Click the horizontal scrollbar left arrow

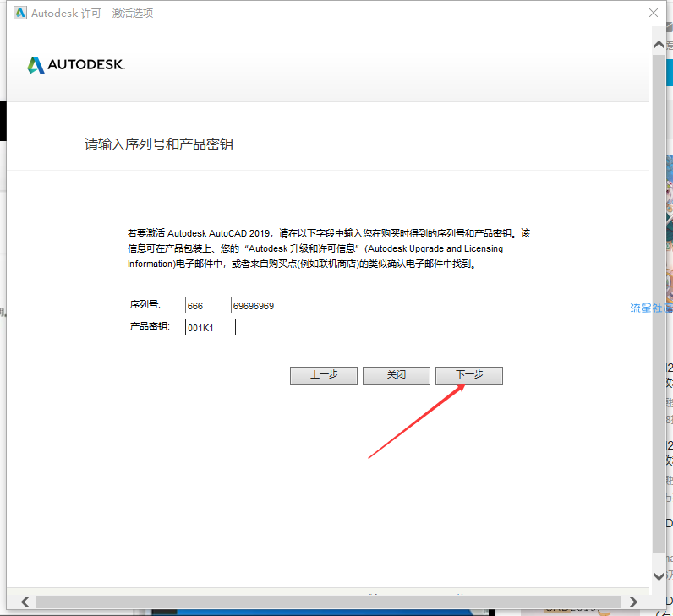point(25,602)
